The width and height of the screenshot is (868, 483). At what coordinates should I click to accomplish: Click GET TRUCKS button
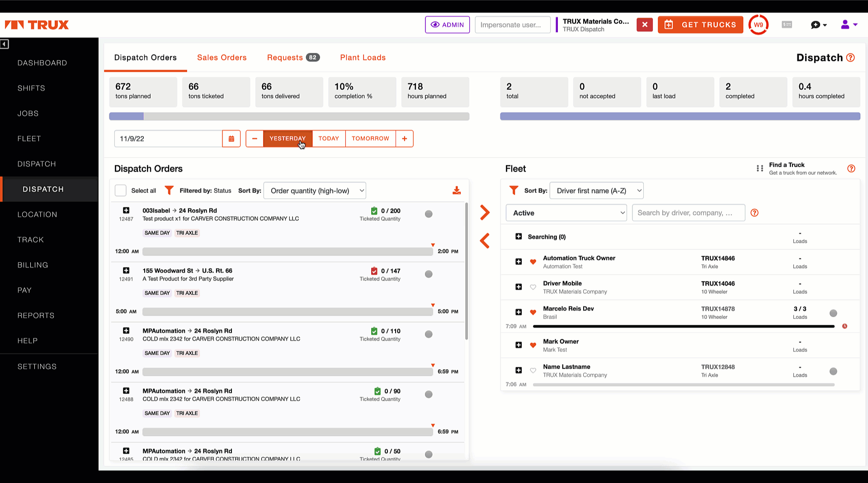[700, 24]
